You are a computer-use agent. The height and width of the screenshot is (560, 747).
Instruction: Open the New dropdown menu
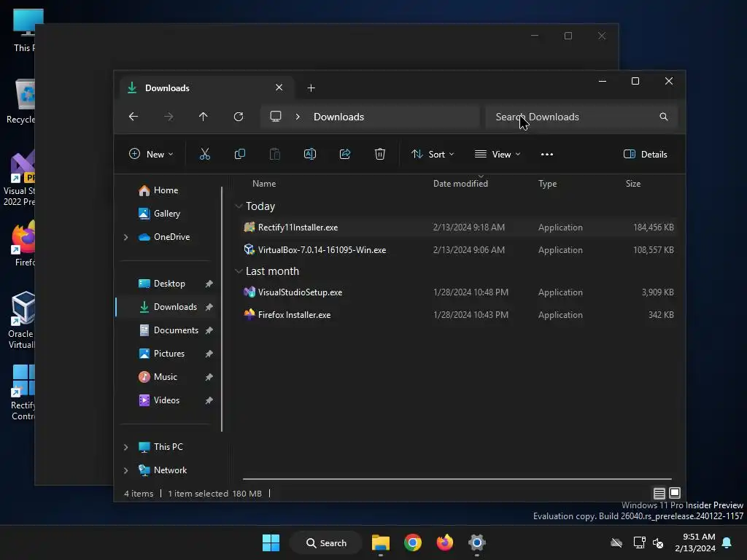[151, 155]
